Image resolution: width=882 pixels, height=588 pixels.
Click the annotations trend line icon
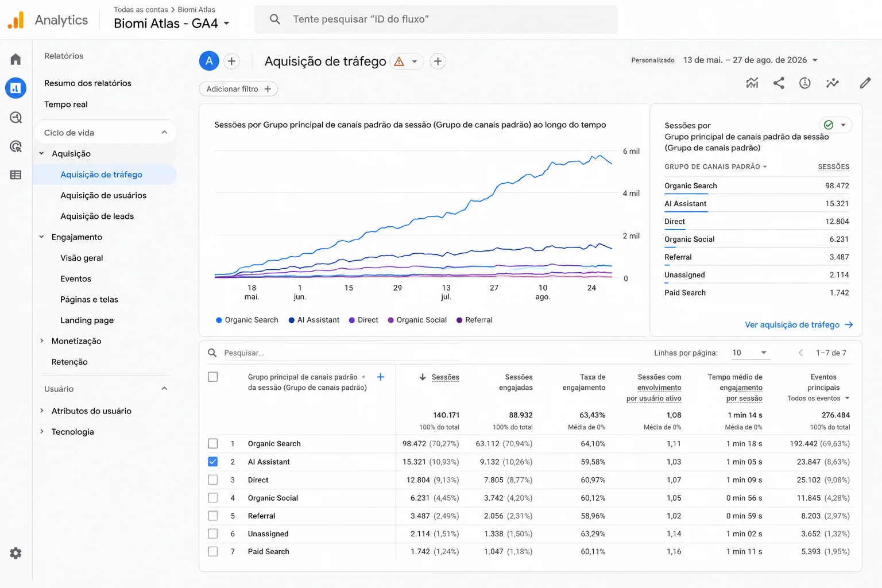coord(832,83)
